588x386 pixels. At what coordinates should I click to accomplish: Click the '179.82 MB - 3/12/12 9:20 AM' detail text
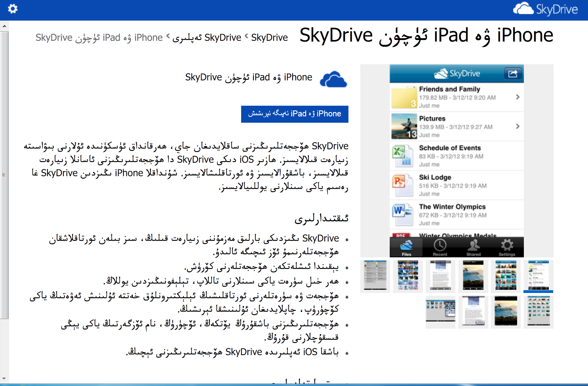(457, 97)
